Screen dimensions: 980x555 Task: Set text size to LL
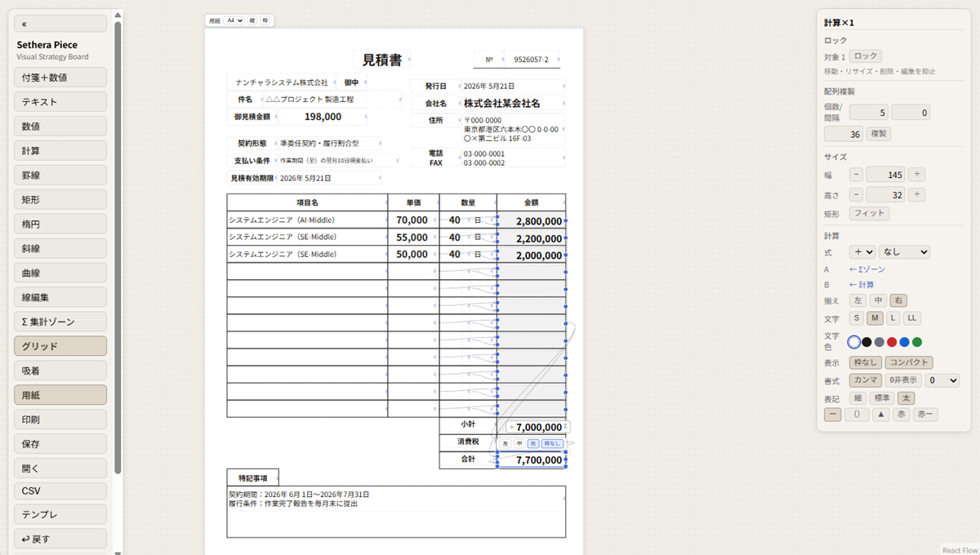pyautogui.click(x=911, y=317)
